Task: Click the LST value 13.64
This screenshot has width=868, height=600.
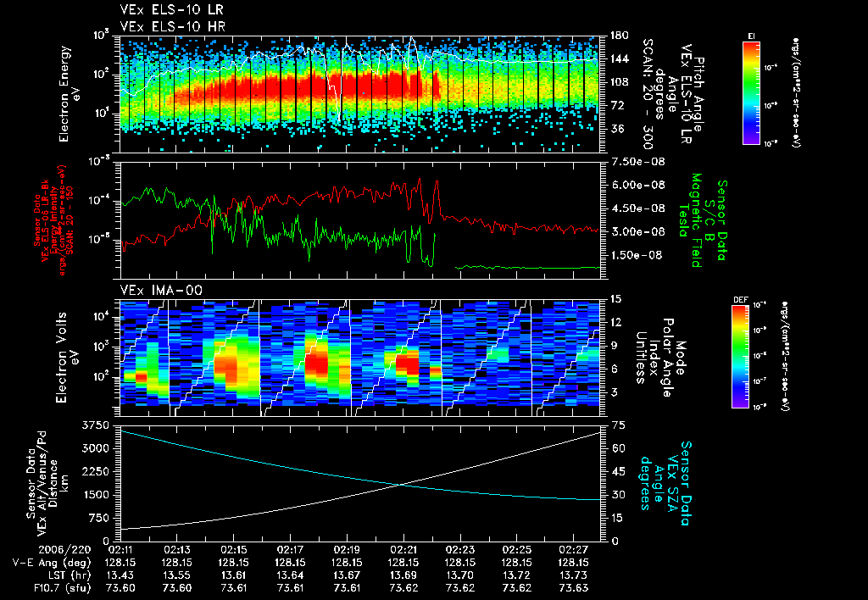Action: tap(290, 575)
